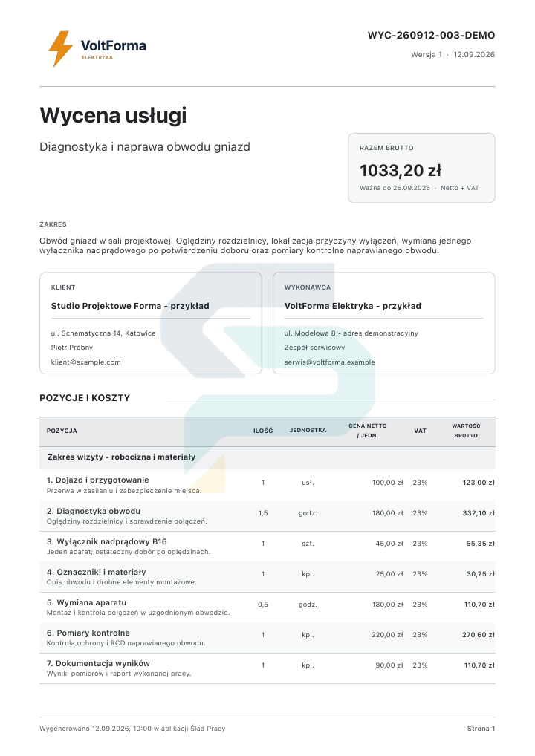Click 'ul. Modelowa 8 - adres demonstracyjny'
The image size is (535, 756).
click(x=351, y=333)
